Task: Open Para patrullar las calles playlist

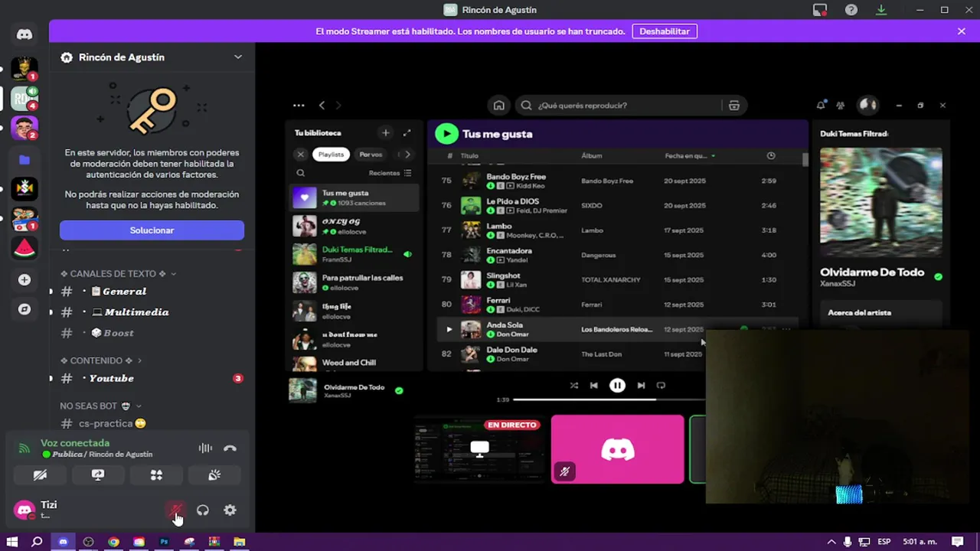Action: (355, 282)
